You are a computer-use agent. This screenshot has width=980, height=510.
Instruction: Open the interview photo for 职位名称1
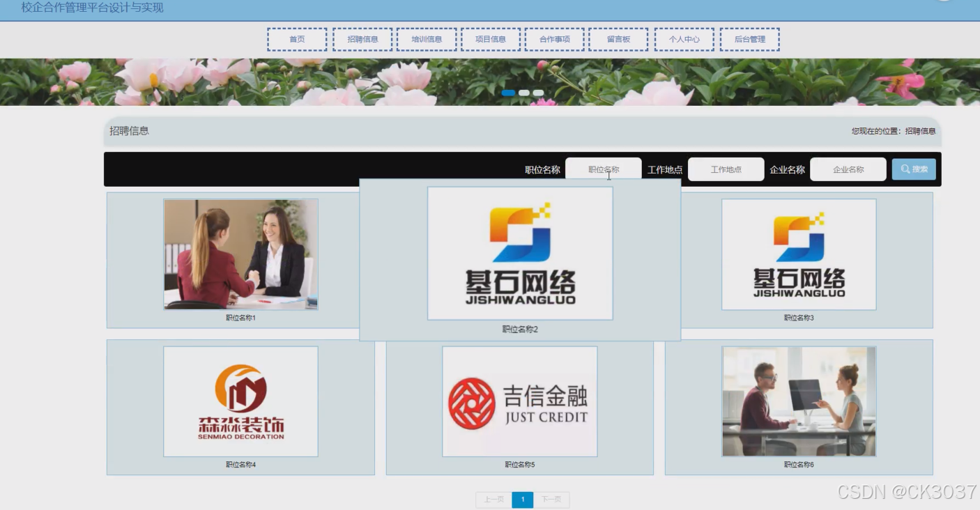240,254
